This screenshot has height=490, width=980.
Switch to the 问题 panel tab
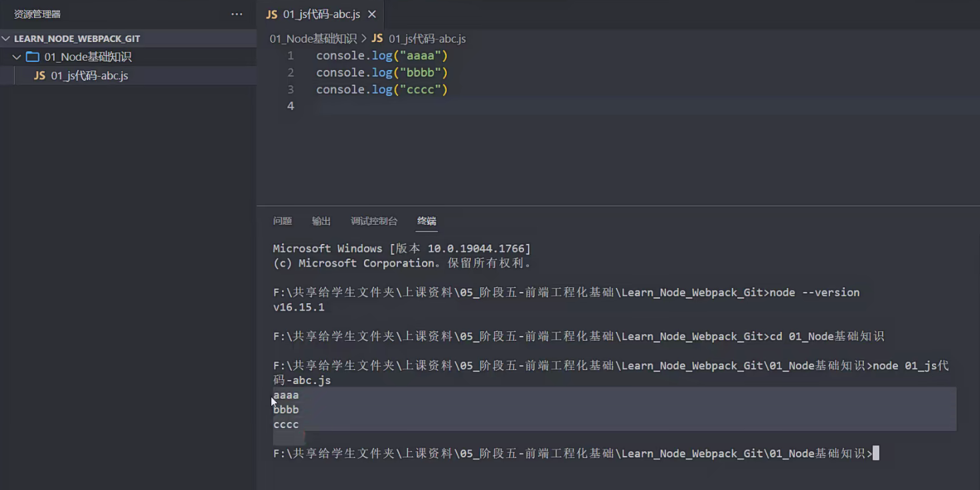tap(281, 221)
